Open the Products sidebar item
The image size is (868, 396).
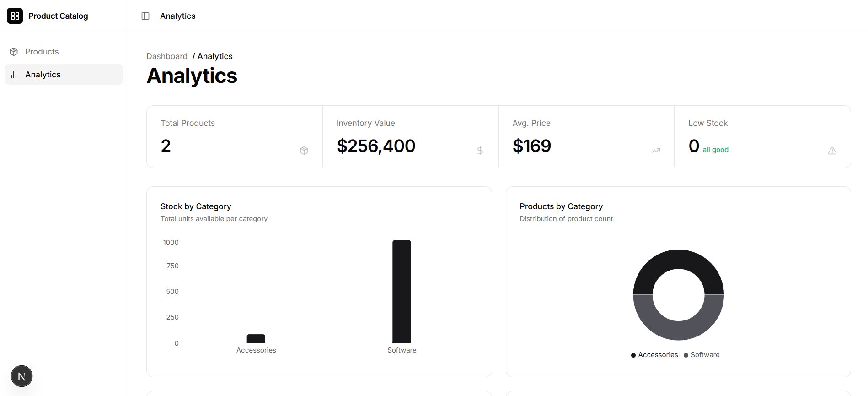click(x=64, y=52)
